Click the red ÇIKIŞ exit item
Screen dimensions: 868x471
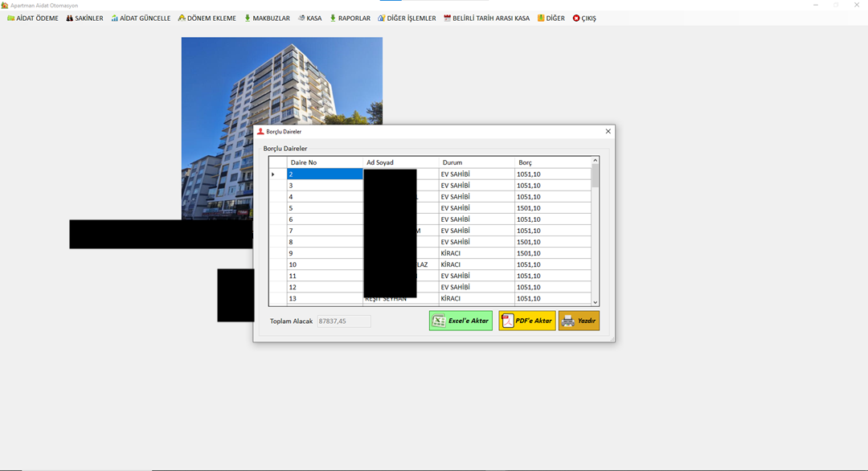pos(584,18)
